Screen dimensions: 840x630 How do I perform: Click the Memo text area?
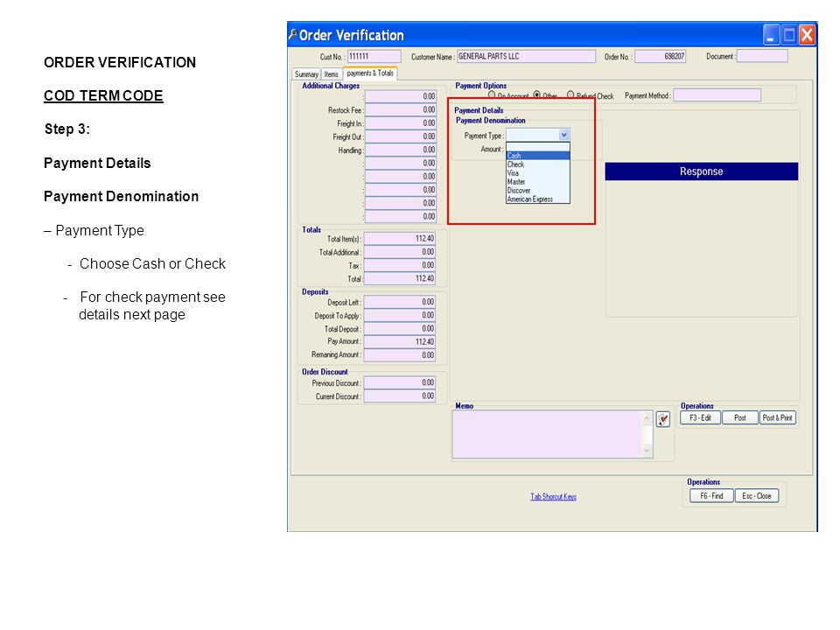pyautogui.click(x=547, y=435)
